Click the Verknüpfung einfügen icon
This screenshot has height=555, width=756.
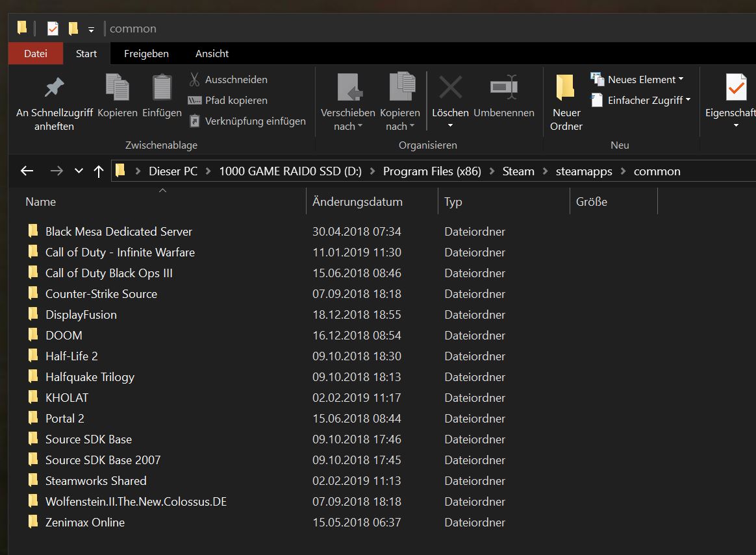[x=194, y=121]
